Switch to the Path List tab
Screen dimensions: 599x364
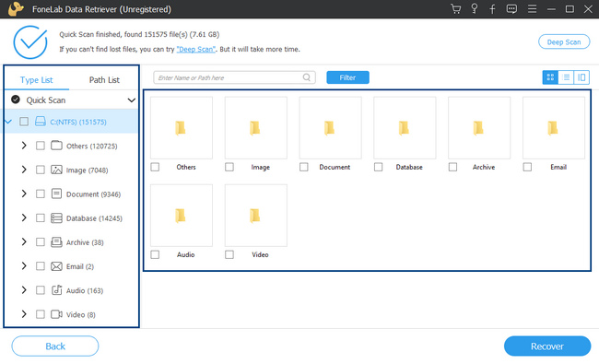point(104,80)
